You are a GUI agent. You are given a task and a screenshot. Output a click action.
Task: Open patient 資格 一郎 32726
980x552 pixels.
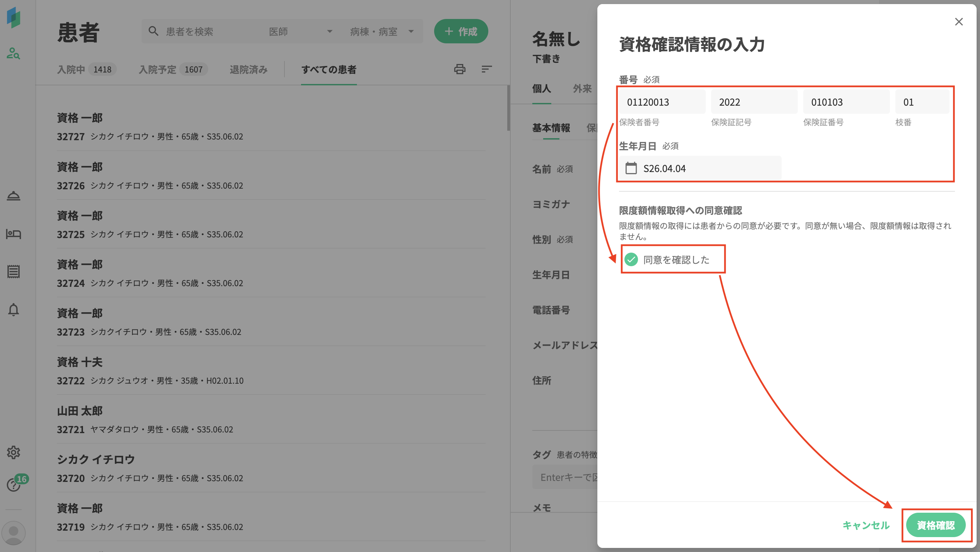tap(271, 175)
